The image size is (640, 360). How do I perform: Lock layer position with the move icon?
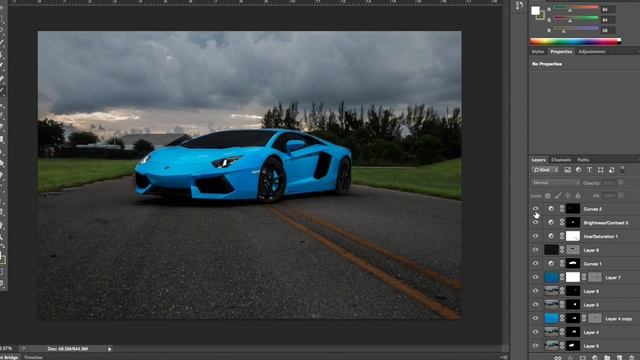pyautogui.click(x=568, y=196)
